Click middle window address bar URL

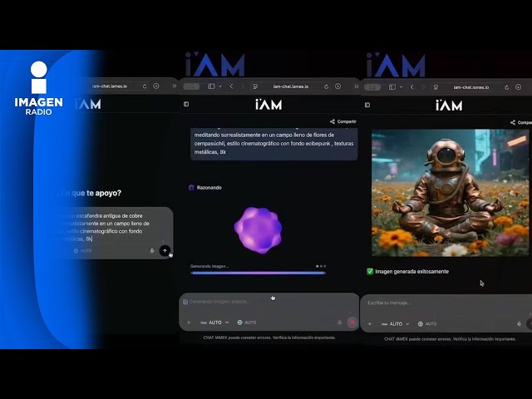[291, 86]
